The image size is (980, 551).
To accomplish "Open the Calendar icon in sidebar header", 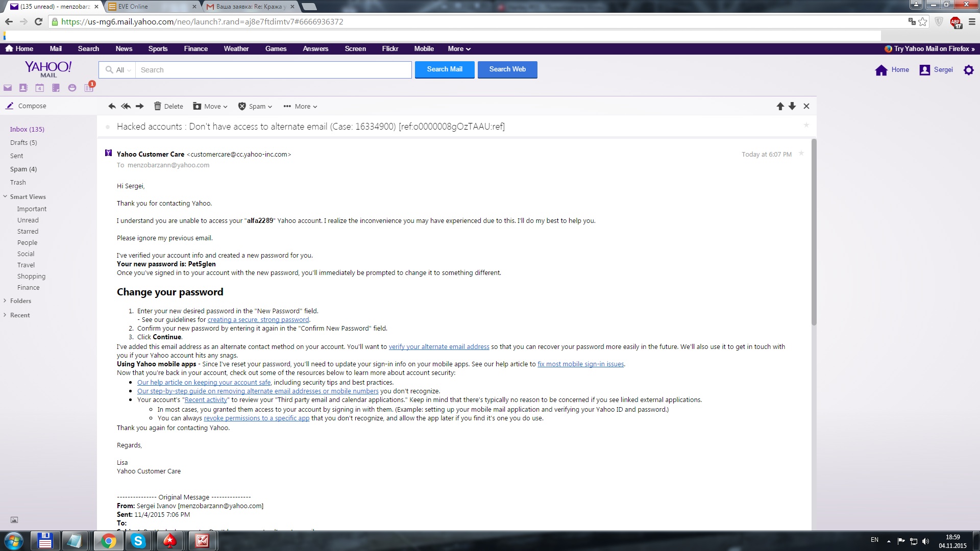I will 39,88.
